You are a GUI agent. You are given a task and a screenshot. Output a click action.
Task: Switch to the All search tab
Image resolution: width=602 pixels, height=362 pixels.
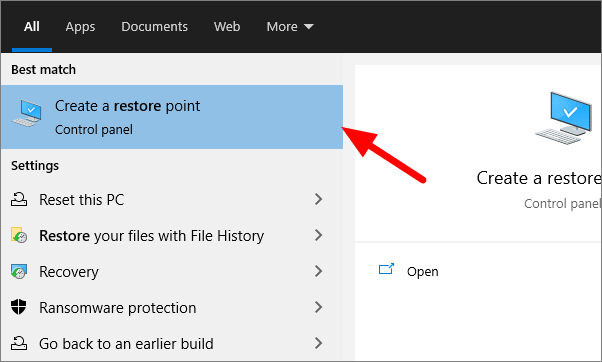pos(31,26)
